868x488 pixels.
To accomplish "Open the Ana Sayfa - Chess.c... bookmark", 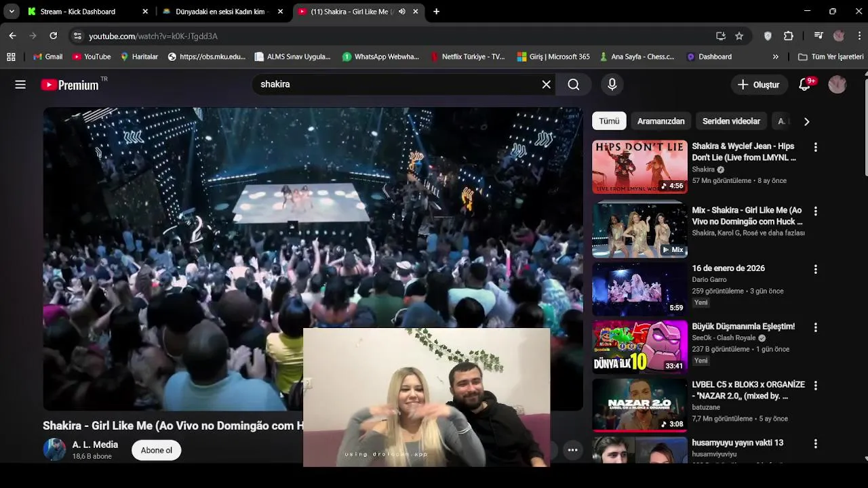I will pos(637,57).
